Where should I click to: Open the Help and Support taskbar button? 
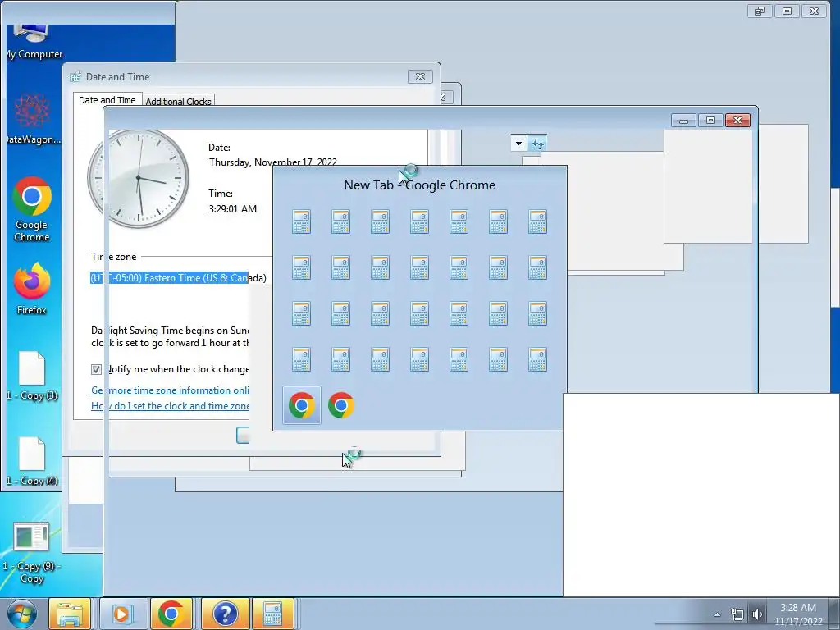[225, 614]
